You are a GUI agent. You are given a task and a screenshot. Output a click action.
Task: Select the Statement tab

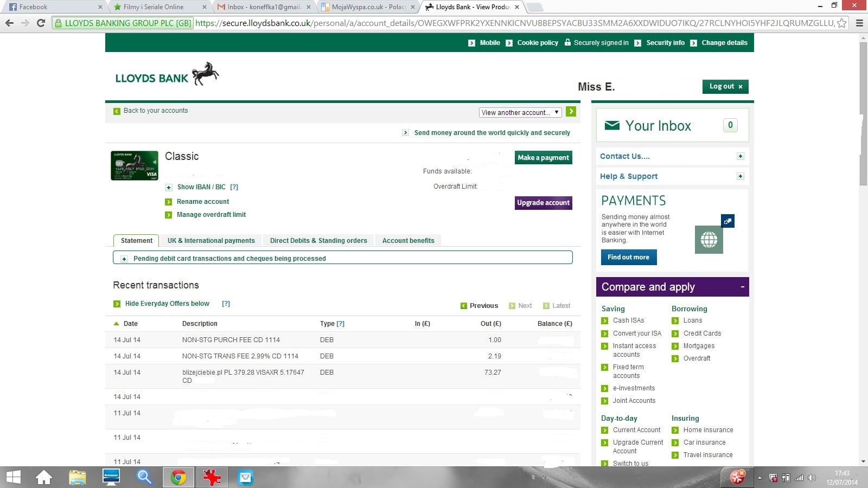[x=136, y=241]
